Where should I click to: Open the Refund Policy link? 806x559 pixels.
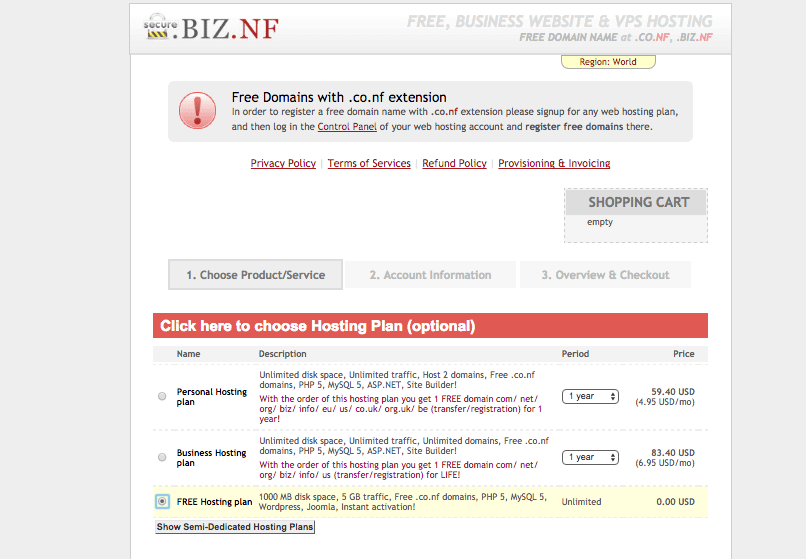[x=454, y=163]
